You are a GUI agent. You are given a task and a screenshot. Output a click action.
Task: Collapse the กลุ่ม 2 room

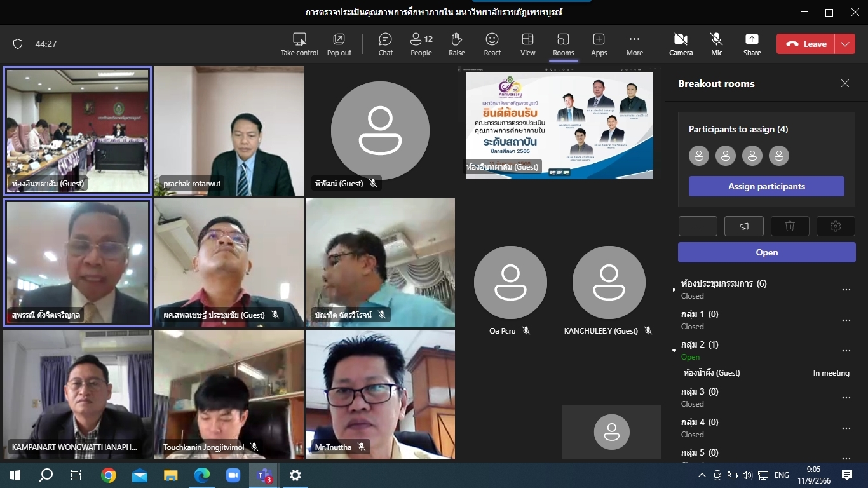pyautogui.click(x=674, y=350)
